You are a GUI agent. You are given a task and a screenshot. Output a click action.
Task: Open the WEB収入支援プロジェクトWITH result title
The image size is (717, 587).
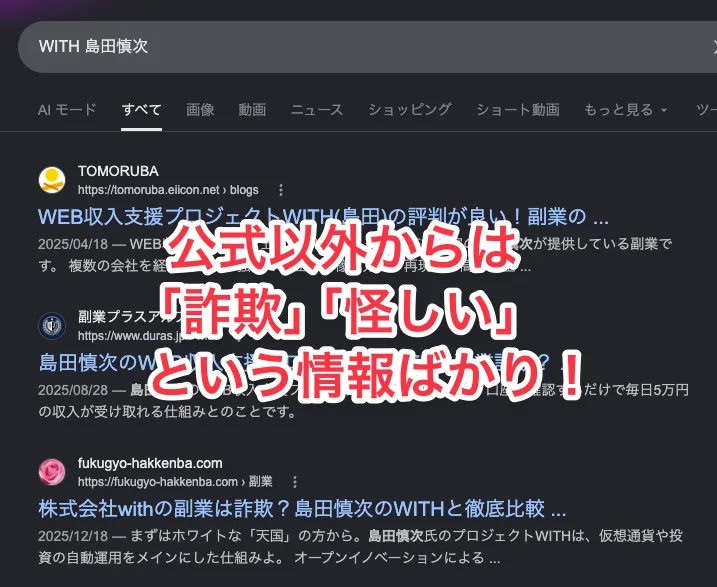(x=323, y=217)
